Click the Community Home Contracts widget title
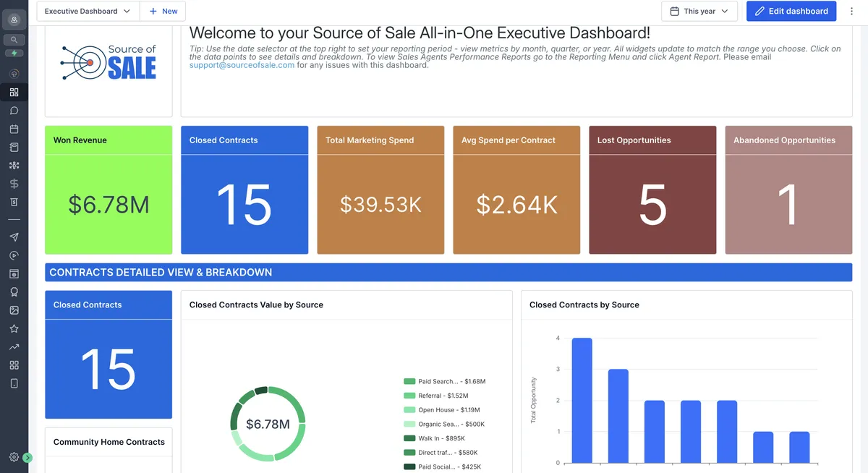The image size is (868, 473). pyautogui.click(x=109, y=442)
